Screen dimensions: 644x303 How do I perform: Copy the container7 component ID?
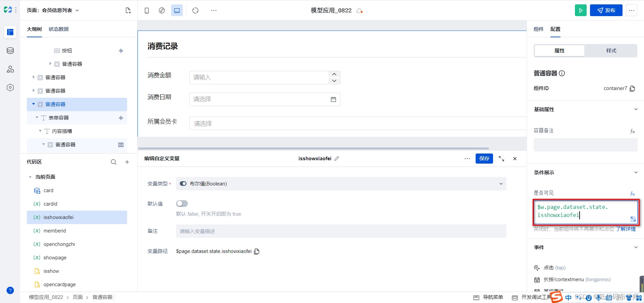click(632, 88)
